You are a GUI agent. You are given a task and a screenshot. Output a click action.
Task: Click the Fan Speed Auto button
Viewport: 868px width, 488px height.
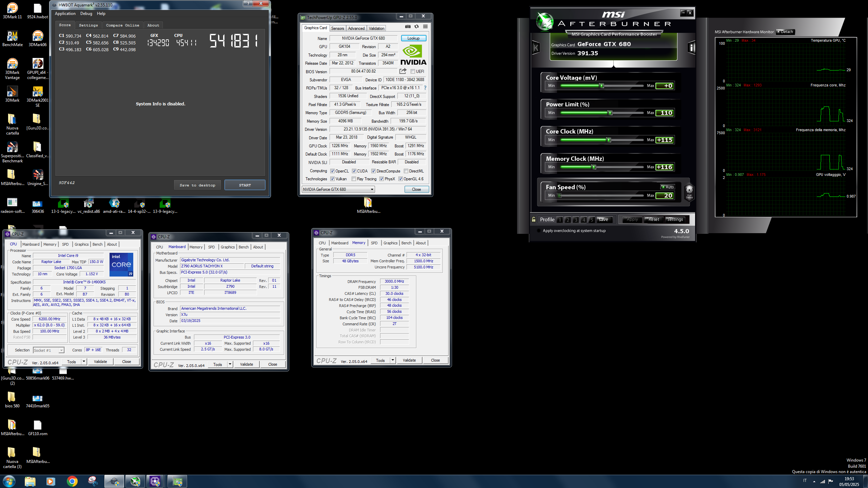point(668,187)
